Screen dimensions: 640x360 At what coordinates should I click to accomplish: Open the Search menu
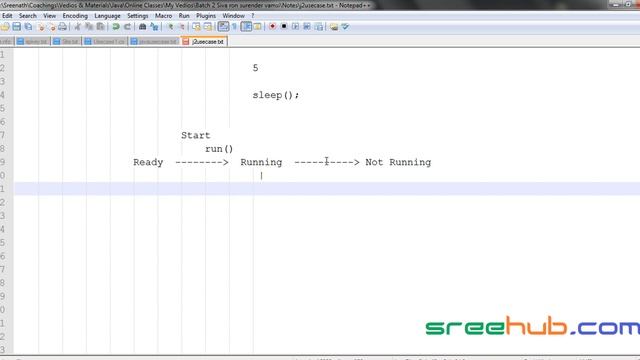[28, 16]
